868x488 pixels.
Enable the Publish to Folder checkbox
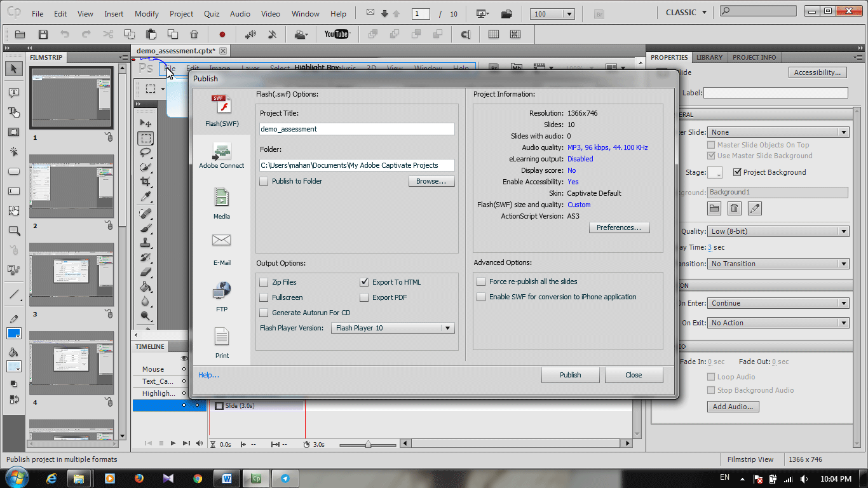click(x=264, y=181)
